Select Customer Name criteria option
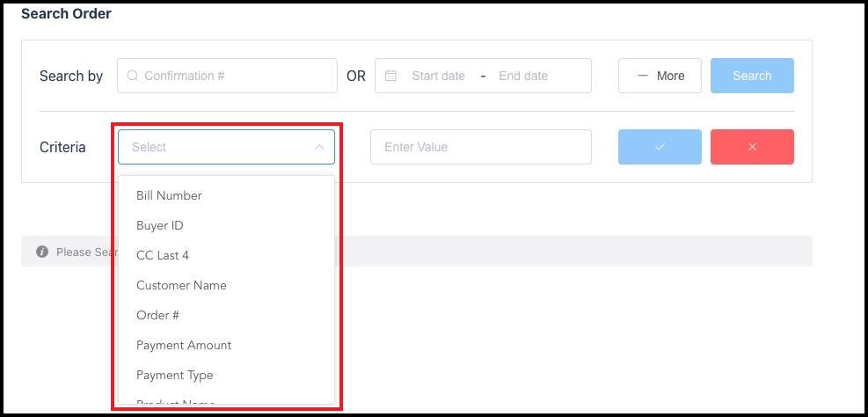This screenshot has width=868, height=417. (181, 285)
